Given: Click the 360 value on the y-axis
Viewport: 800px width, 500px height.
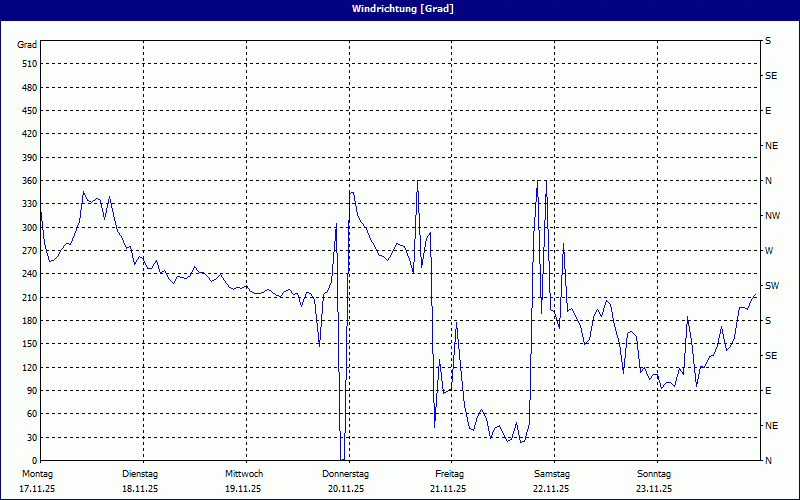Looking at the screenshot, I should pyautogui.click(x=28, y=181).
